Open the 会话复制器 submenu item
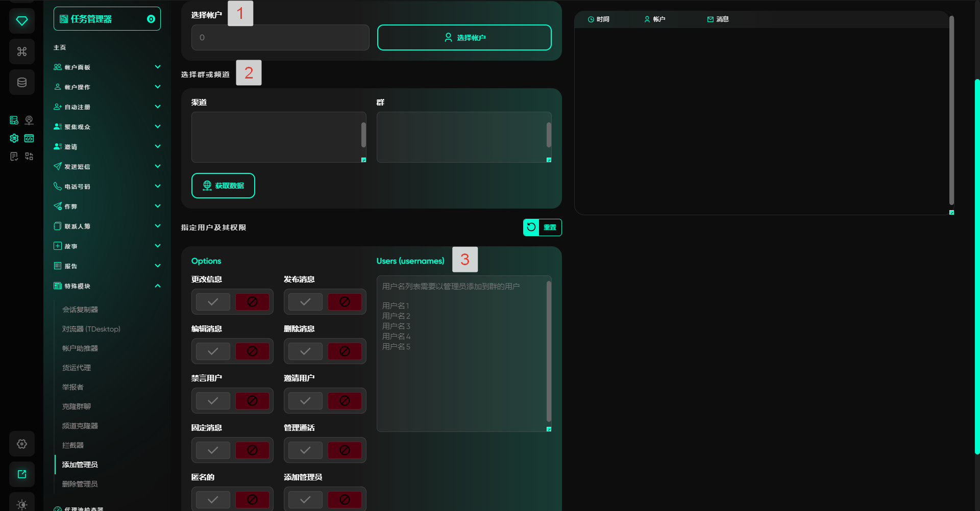The height and width of the screenshot is (511, 980). pyautogui.click(x=80, y=310)
